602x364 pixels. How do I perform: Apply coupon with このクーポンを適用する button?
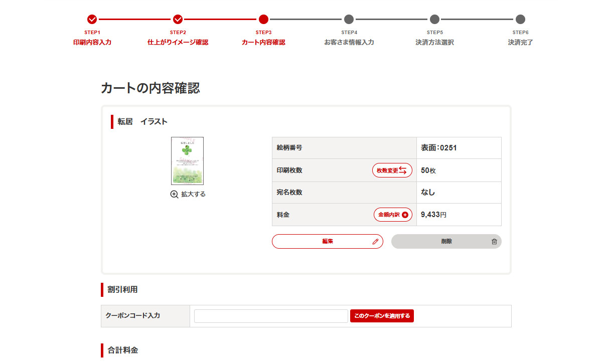(382, 316)
